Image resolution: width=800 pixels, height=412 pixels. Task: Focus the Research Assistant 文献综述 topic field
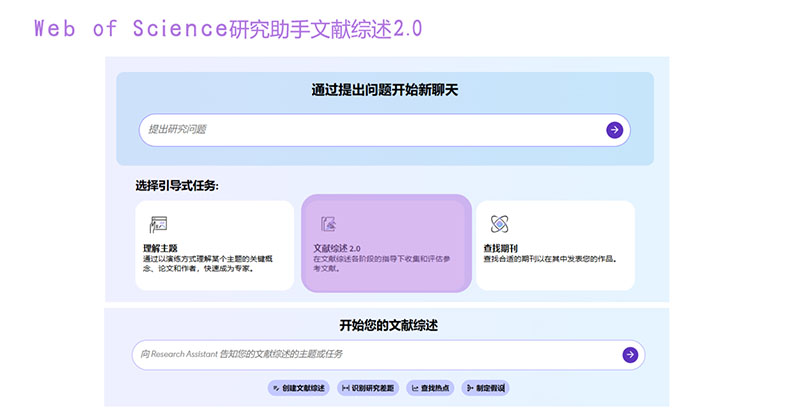(388, 354)
